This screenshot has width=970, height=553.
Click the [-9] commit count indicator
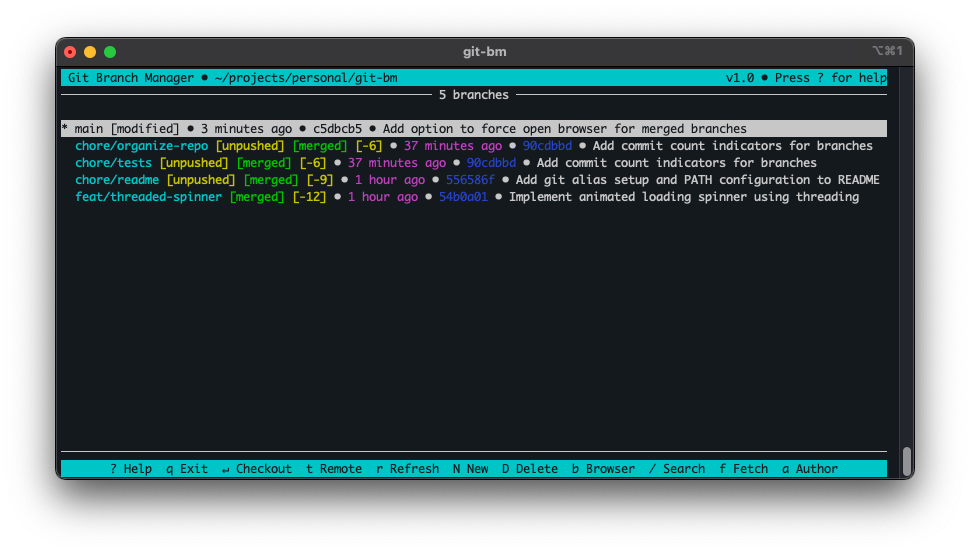coord(320,180)
